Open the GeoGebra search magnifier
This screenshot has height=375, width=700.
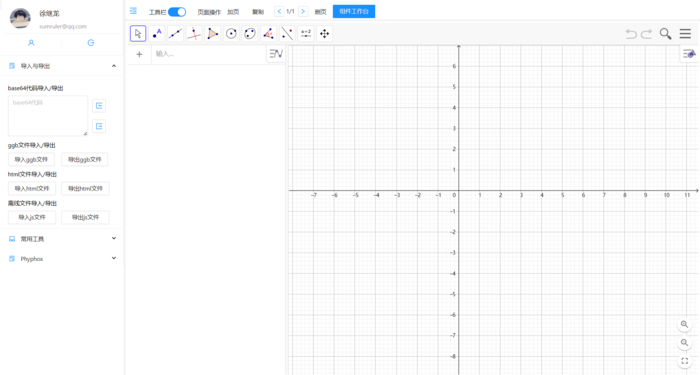click(666, 34)
